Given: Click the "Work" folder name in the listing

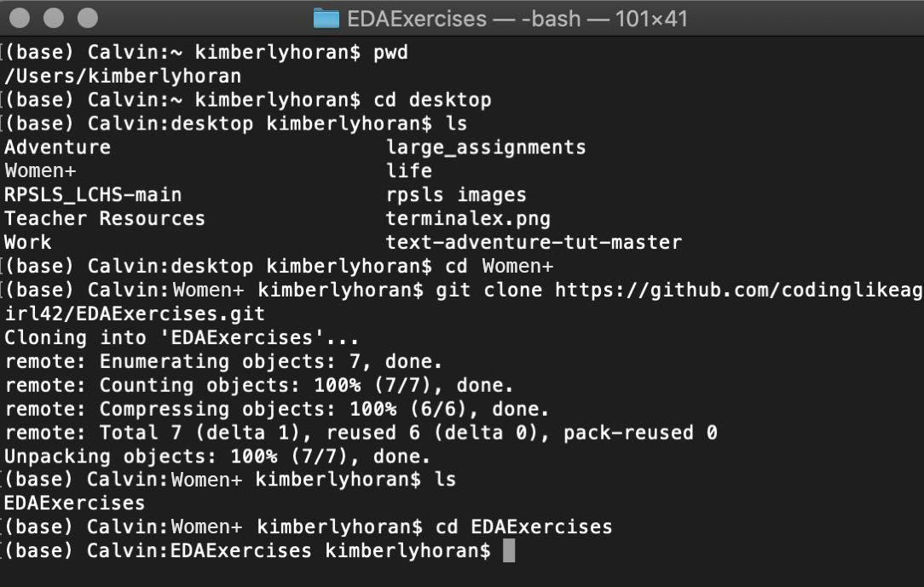Looking at the screenshot, I should click(28, 242).
